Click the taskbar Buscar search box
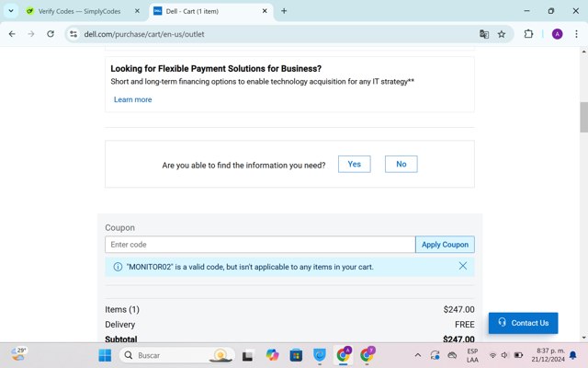 176,355
